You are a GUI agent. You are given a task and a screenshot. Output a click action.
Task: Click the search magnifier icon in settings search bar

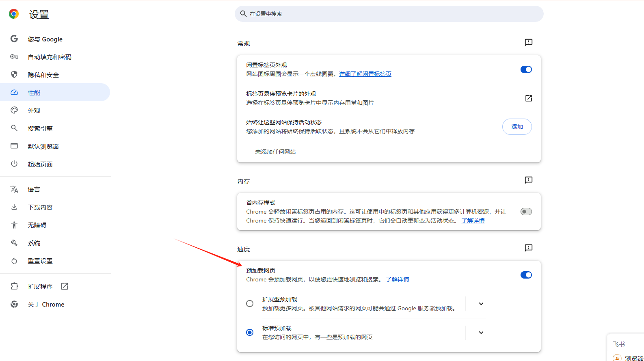[x=243, y=14]
